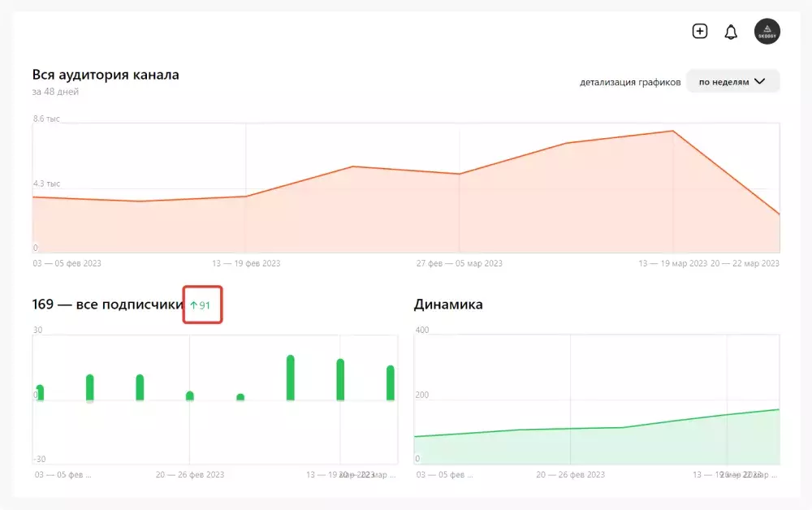This screenshot has height=510, width=812.
Task: Click the tallest green subscriber bar
Action: pos(291,375)
